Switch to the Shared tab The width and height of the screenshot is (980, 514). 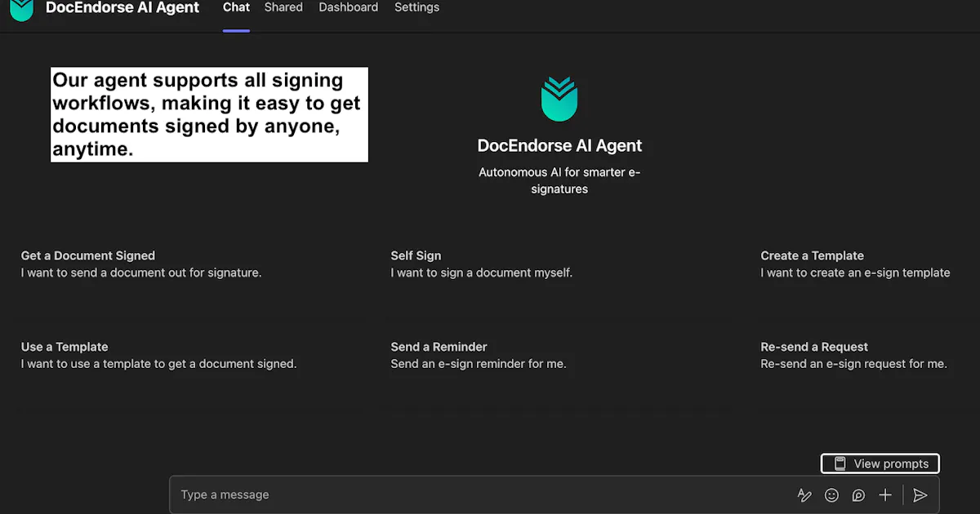click(x=283, y=7)
